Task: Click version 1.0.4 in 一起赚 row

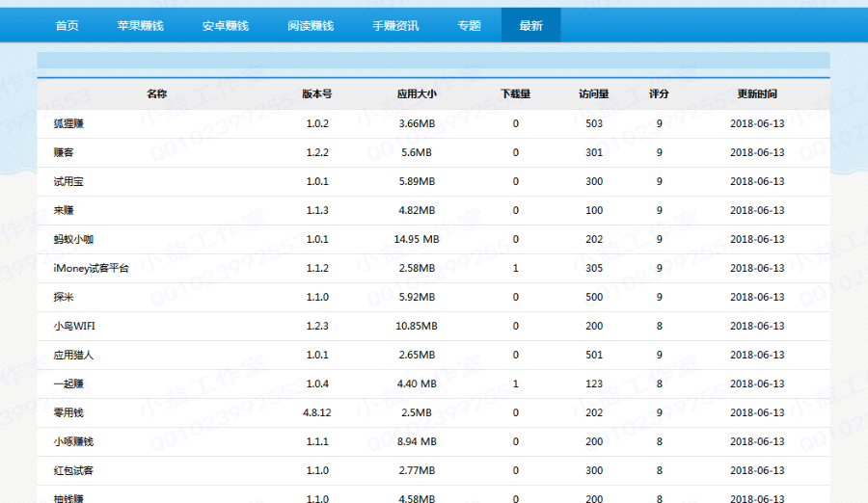Action: [317, 384]
